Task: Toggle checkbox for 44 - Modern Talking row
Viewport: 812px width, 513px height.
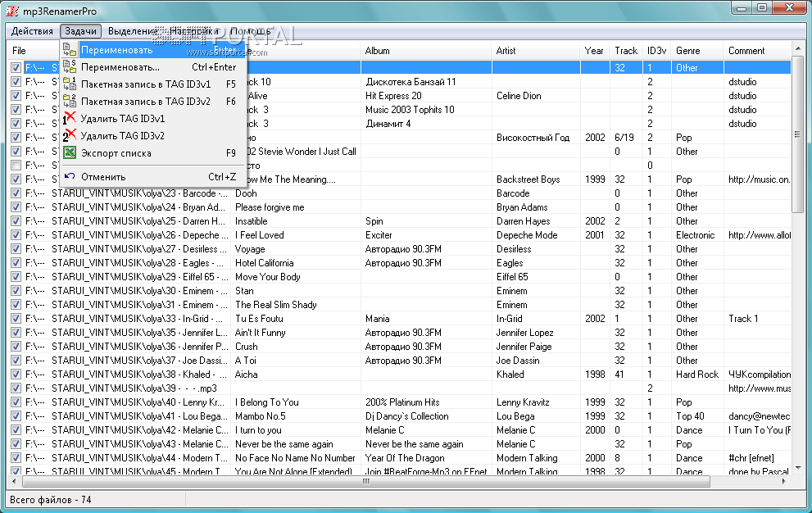Action: tap(16, 458)
